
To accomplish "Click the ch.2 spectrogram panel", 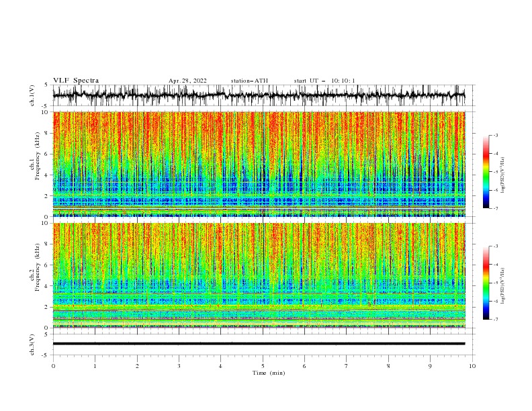I will coord(259,275).
